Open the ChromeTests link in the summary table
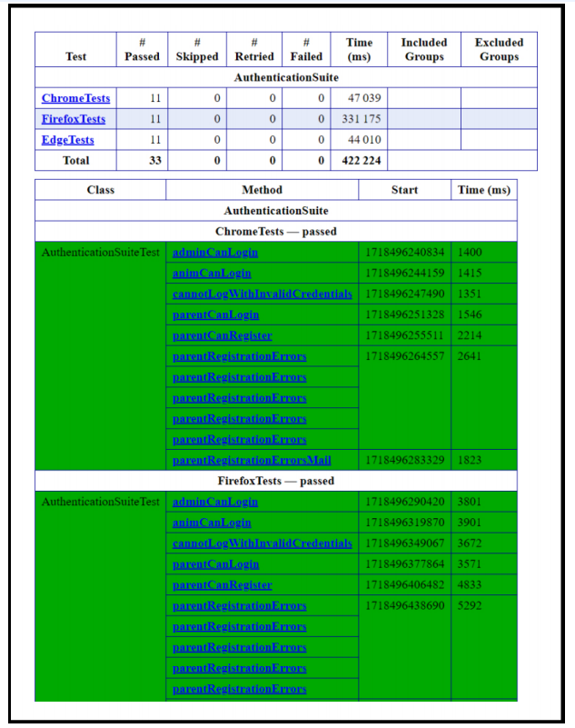 [x=75, y=98]
